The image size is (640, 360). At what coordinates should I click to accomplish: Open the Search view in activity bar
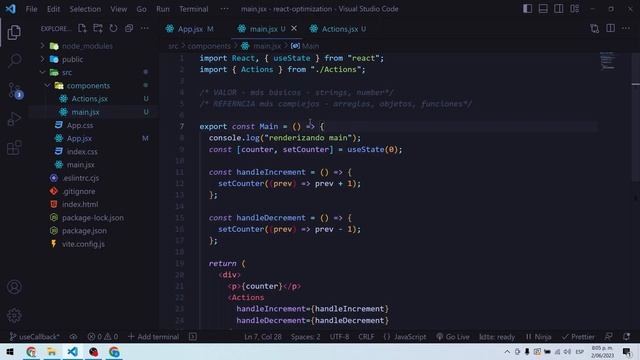click(x=14, y=61)
